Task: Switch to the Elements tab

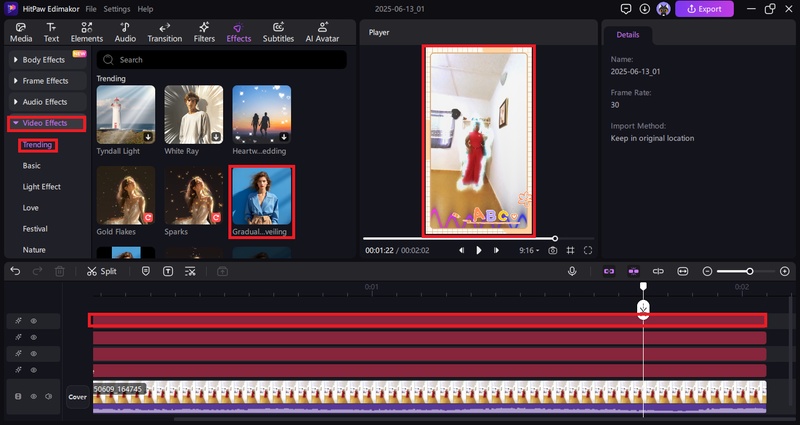Action: [x=87, y=32]
